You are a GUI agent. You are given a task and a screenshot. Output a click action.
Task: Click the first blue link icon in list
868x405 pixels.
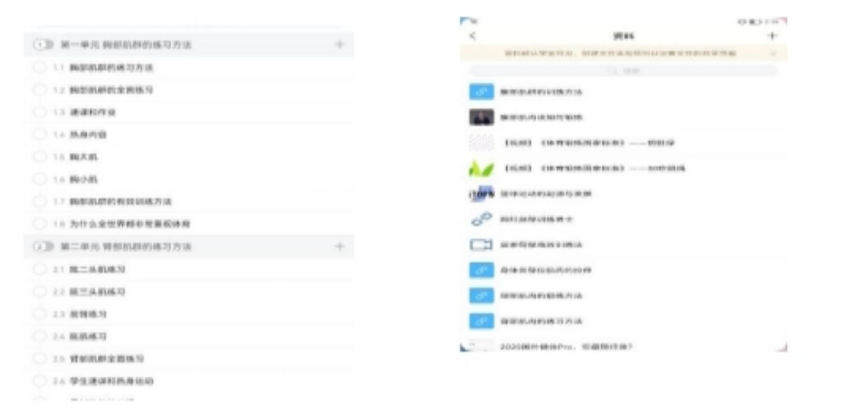tap(481, 92)
